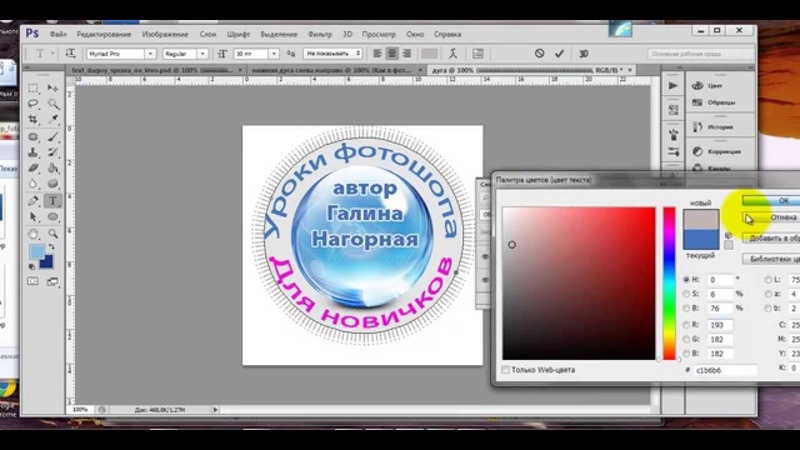The image size is (800, 450).
Task: Cancel current text edits
Action: pyautogui.click(x=539, y=54)
